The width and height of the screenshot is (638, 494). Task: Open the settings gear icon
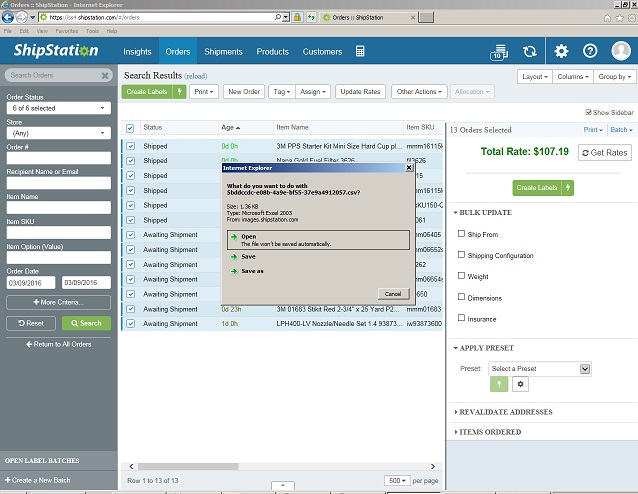[561, 51]
